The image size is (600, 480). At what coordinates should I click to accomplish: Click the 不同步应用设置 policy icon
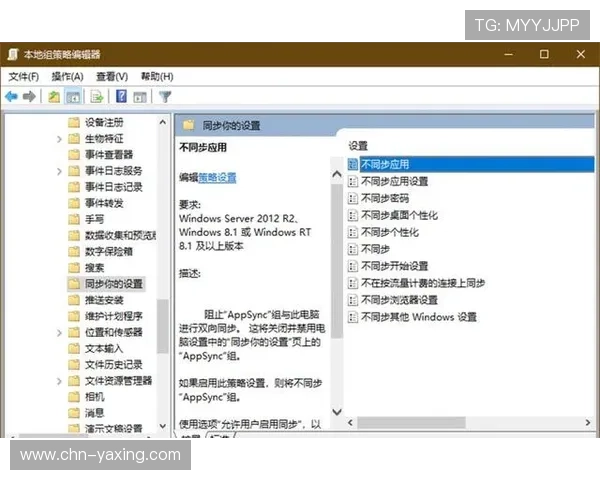pos(352,181)
